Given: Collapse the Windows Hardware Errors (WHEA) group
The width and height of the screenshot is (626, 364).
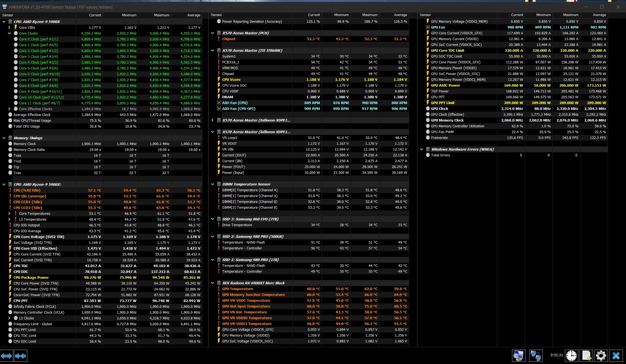Looking at the screenshot, I should tap(421, 149).
